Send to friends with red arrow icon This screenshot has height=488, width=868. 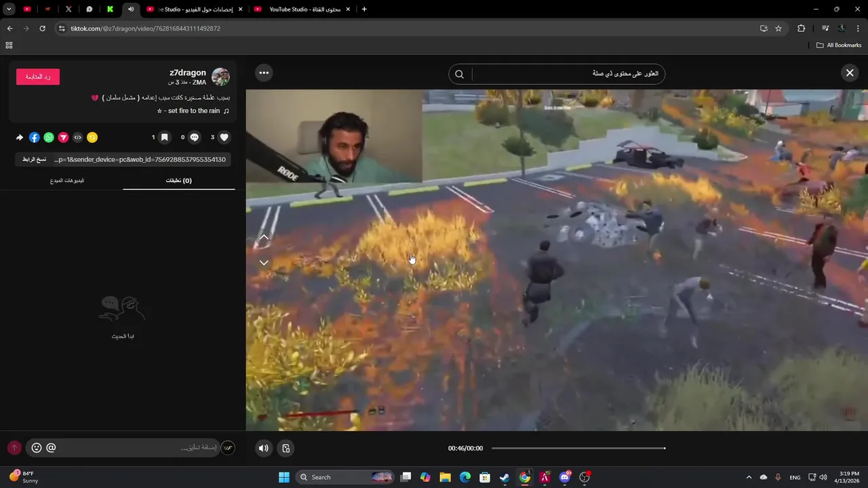point(63,138)
